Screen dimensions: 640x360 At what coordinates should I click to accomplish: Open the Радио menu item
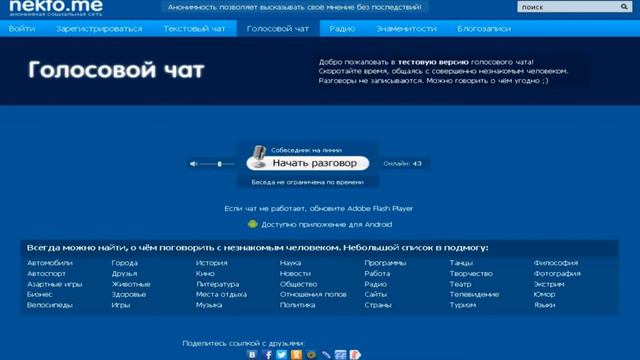point(342,29)
